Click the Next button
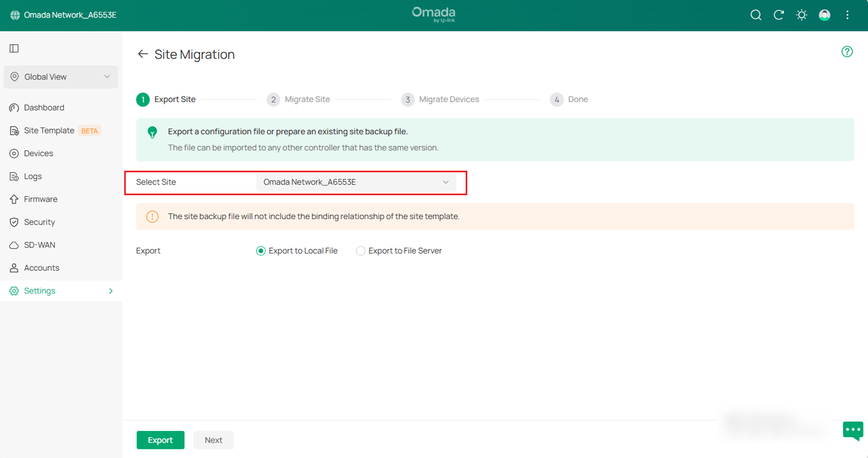Screen dimensions: 868x458 pos(213,440)
